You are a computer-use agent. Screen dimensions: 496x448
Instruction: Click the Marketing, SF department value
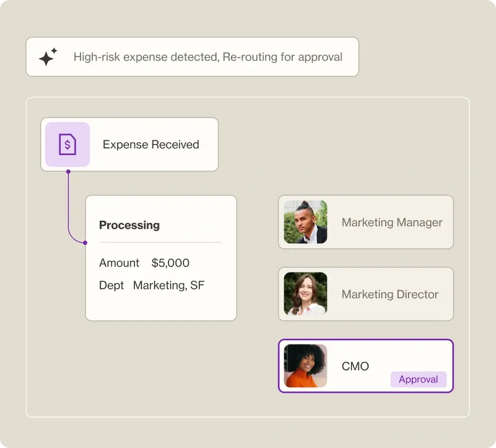click(169, 285)
